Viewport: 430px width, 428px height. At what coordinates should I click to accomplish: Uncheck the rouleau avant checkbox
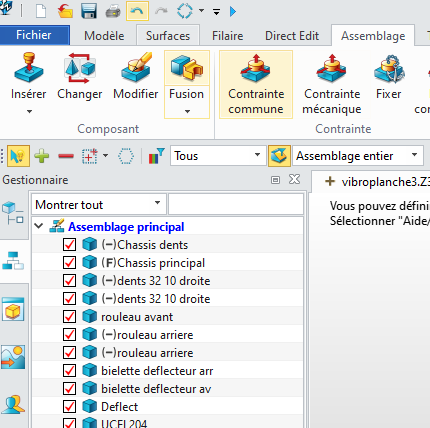click(x=69, y=316)
